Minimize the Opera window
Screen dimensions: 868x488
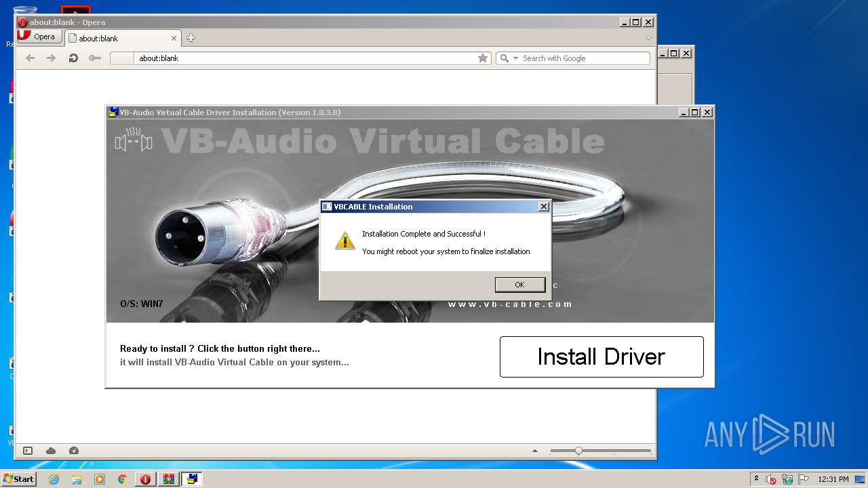coord(625,22)
